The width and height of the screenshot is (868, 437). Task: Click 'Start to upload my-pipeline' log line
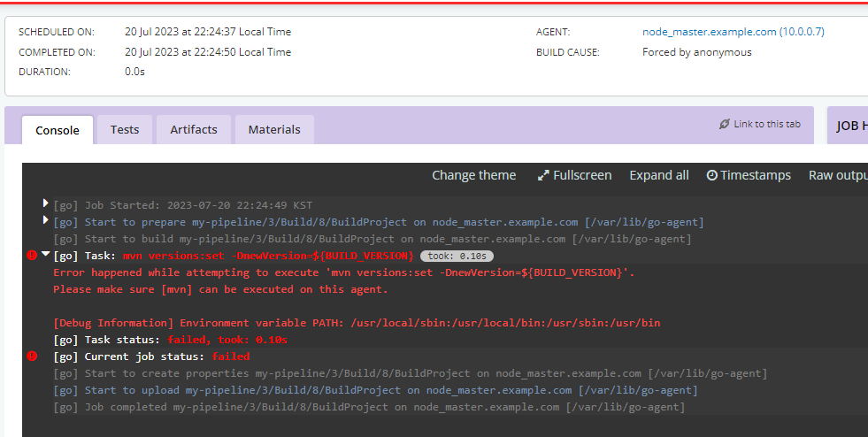(375, 390)
